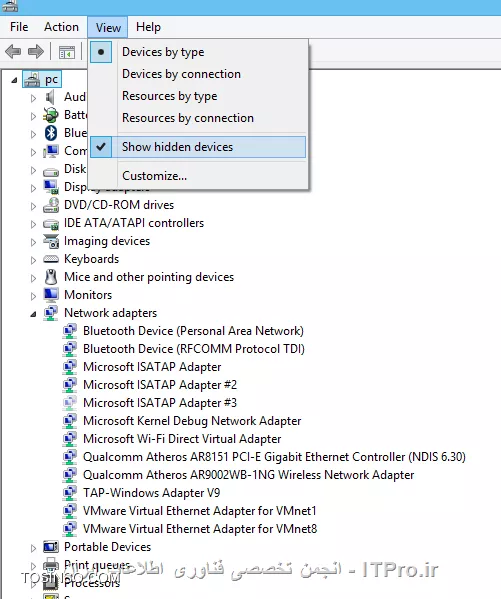Click the Display adapters category icon
Image resolution: width=501 pixels, height=599 pixels.
50,187
